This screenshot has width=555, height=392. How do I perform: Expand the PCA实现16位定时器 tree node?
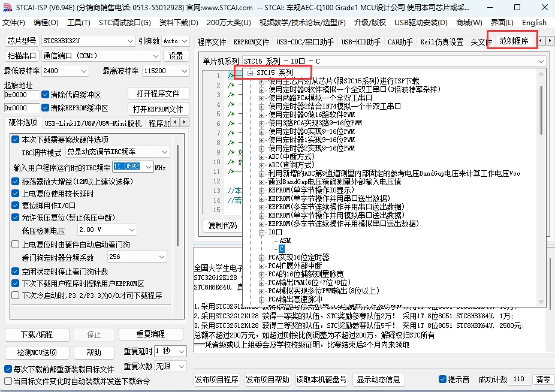[x=261, y=258]
